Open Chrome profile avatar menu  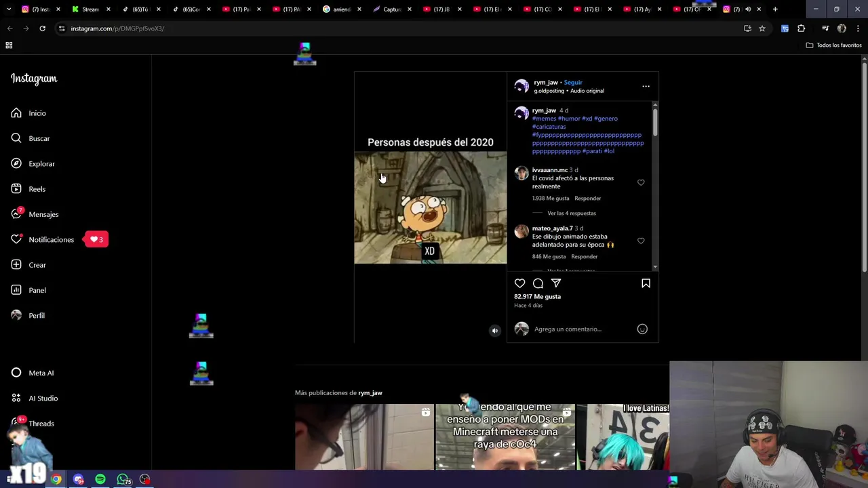[842, 28]
